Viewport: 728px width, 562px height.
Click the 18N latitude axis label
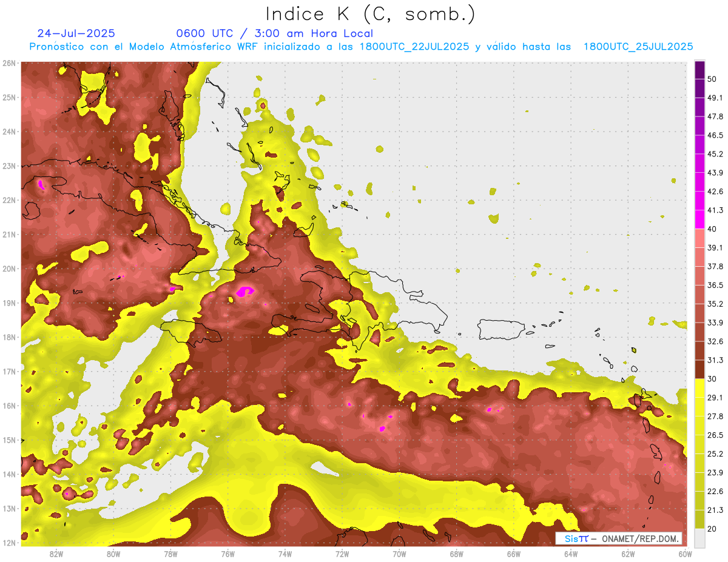8,337
